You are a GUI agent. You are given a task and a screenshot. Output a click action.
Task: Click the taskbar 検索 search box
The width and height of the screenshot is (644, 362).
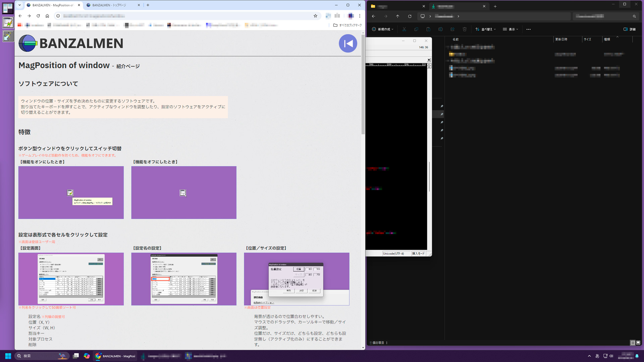[x=42, y=356]
